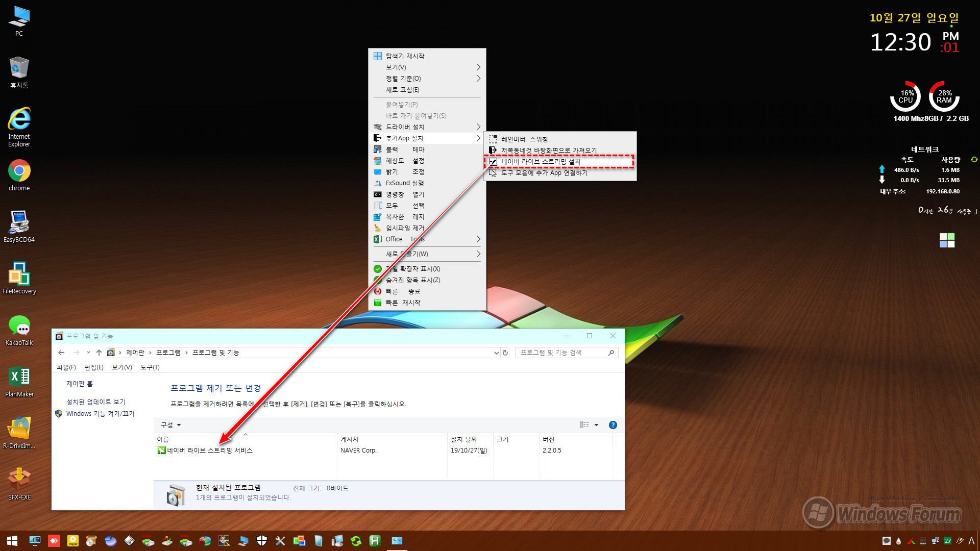The width and height of the screenshot is (980, 551).
Task: Click the network computers tray icon
Action: pyautogui.click(x=935, y=541)
